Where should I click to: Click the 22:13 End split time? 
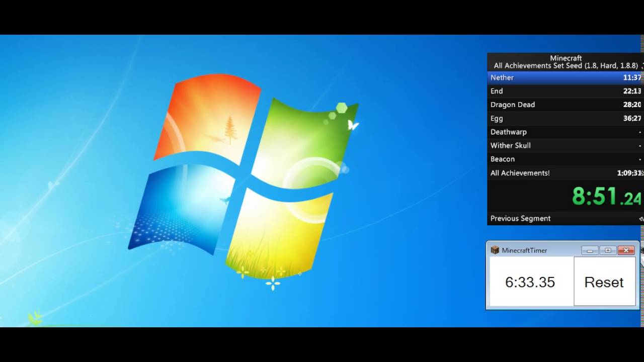click(632, 91)
